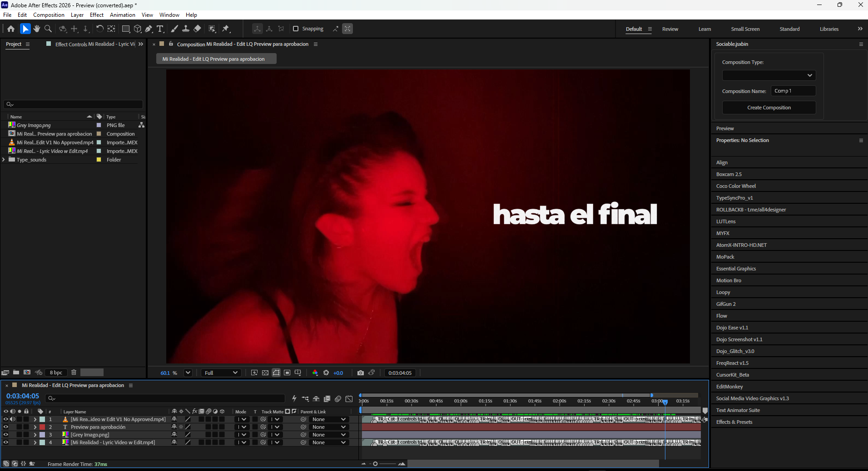This screenshot has height=471, width=868.
Task: Hide layer 4 Mi Realidad Lyric Video
Action: [x=6, y=442]
